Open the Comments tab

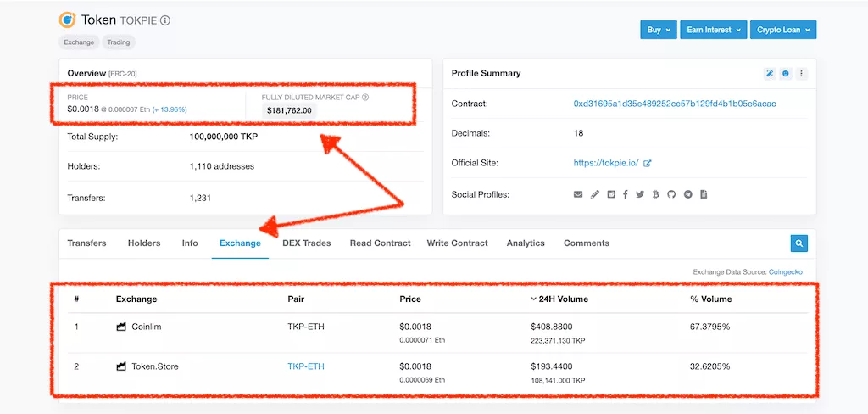(587, 243)
